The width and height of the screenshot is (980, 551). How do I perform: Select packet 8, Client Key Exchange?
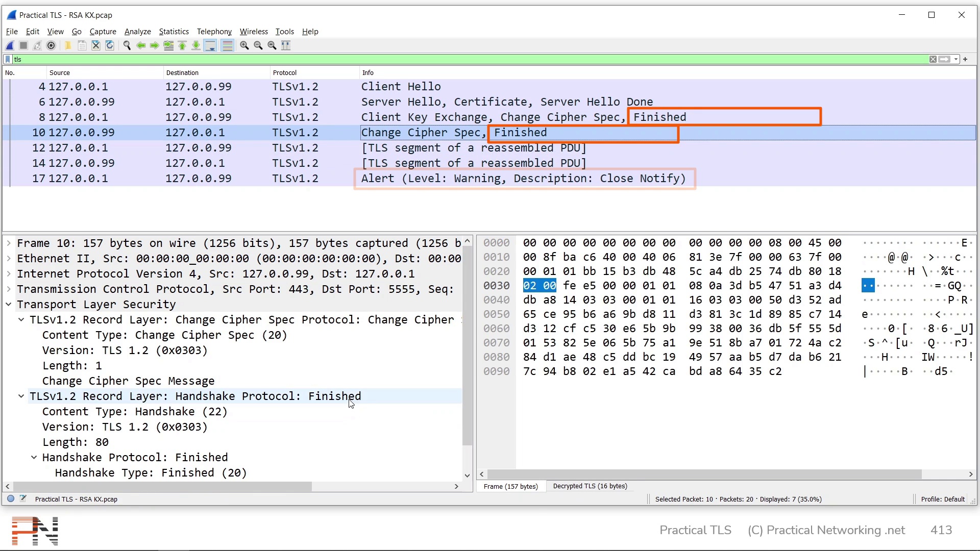(x=489, y=117)
